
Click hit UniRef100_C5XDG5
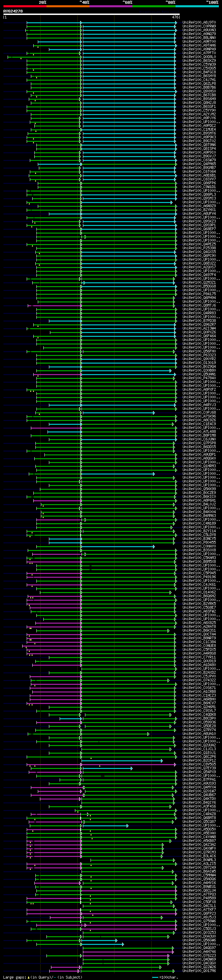pyautogui.click(x=199, y=68)
